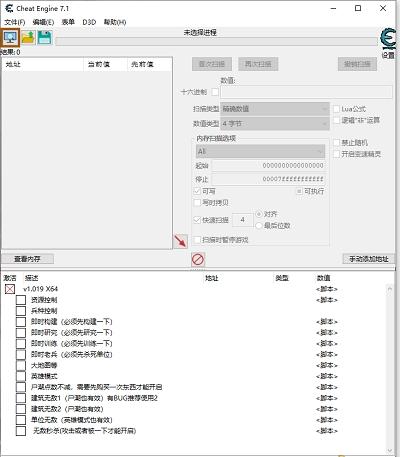This screenshot has width=400, height=457.
Task: Activate the 兵种控制 checkbox
Action: (21, 311)
